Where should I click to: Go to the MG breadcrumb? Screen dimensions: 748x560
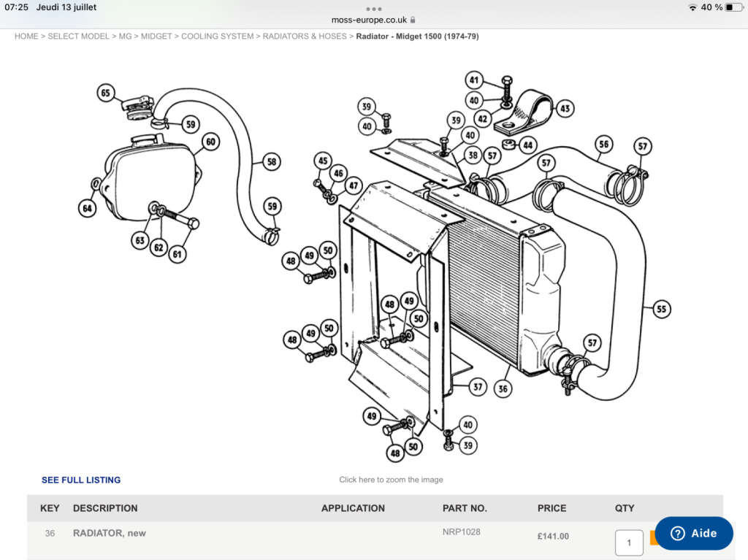pos(125,37)
